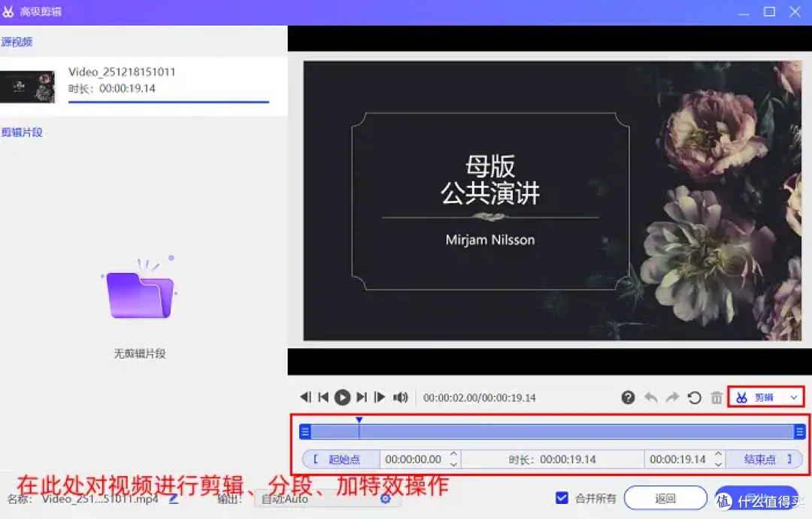Click the blue playhead marker on timeline
The height and width of the screenshot is (519, 812).
(x=359, y=420)
